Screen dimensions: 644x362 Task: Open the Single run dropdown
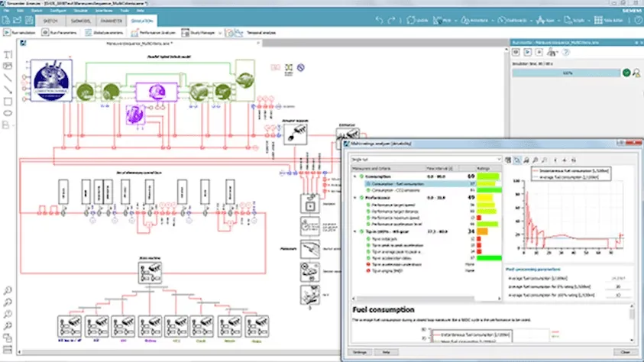click(424, 159)
